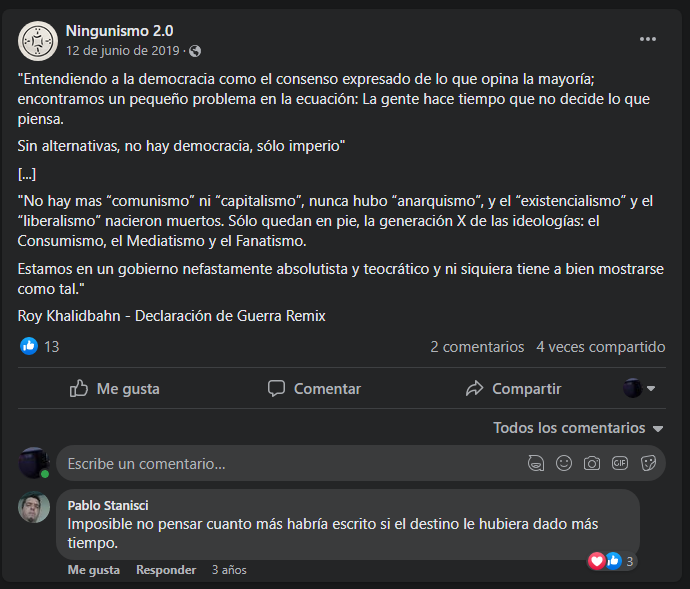Expand the Todos los comentarios filter
The image size is (690, 589).
(x=578, y=428)
